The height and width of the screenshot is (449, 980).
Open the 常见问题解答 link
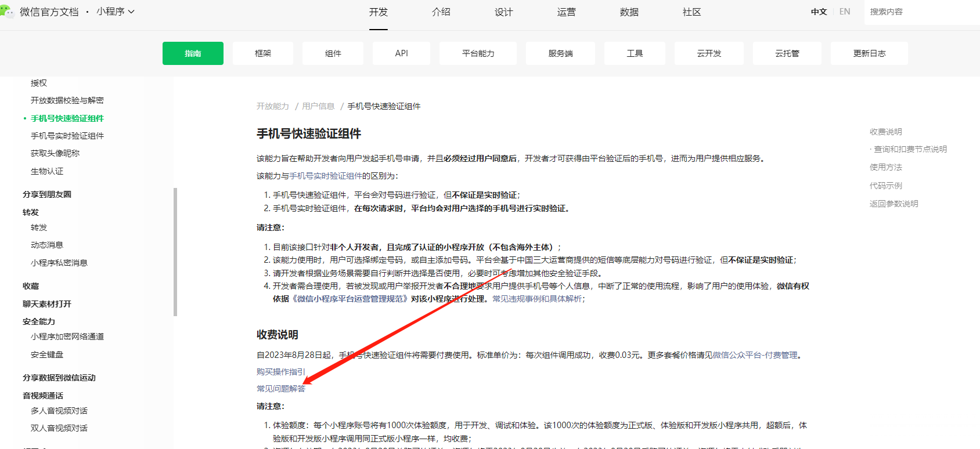tap(281, 389)
